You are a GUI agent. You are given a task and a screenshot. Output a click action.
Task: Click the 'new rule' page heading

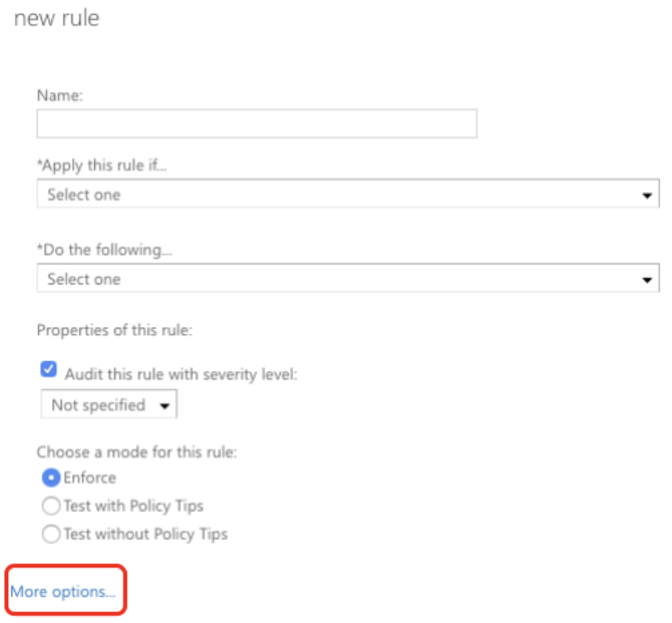tap(56, 18)
